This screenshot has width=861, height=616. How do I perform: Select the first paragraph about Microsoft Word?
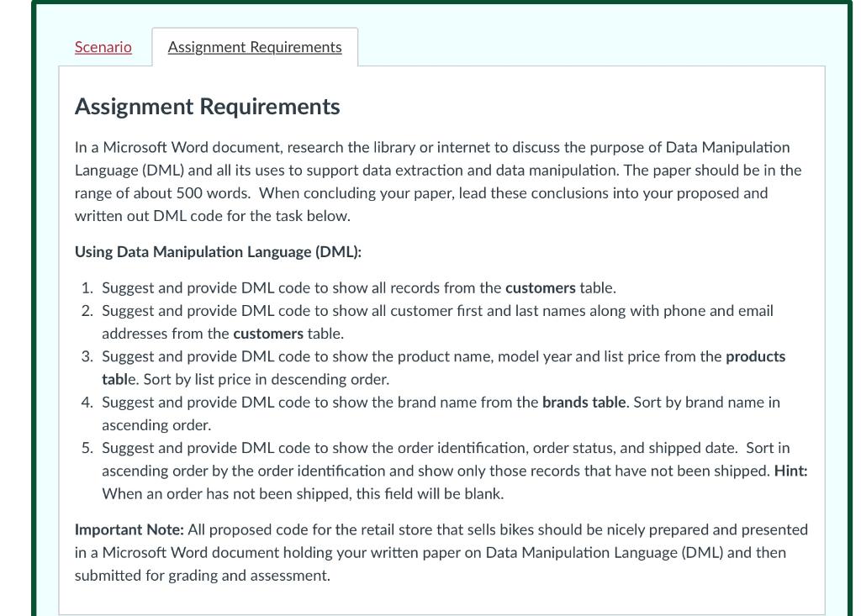[437, 181]
